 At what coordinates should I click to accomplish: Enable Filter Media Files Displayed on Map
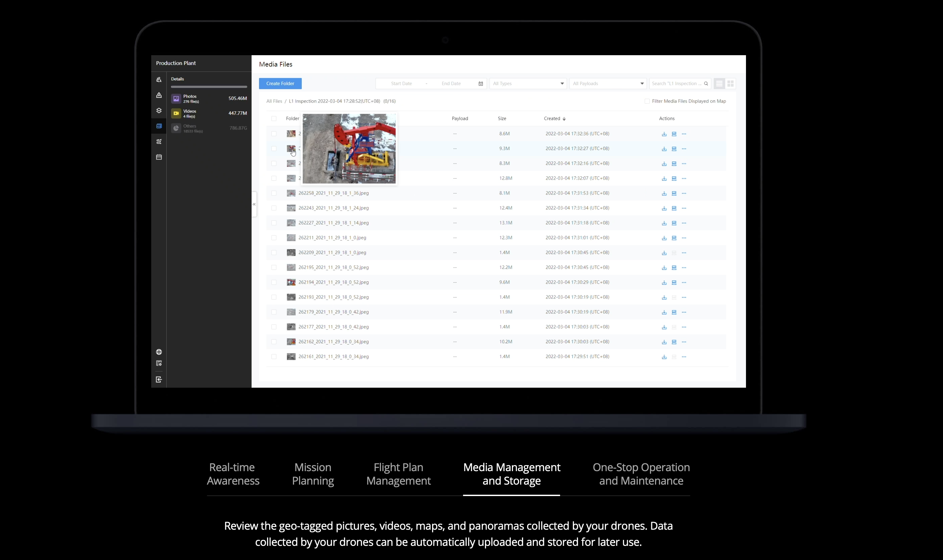(647, 101)
